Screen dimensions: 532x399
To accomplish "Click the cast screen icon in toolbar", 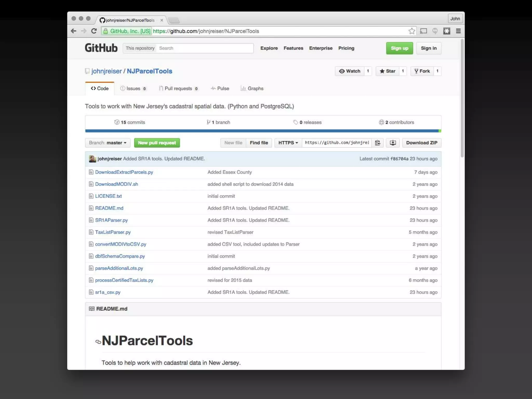I will point(423,31).
